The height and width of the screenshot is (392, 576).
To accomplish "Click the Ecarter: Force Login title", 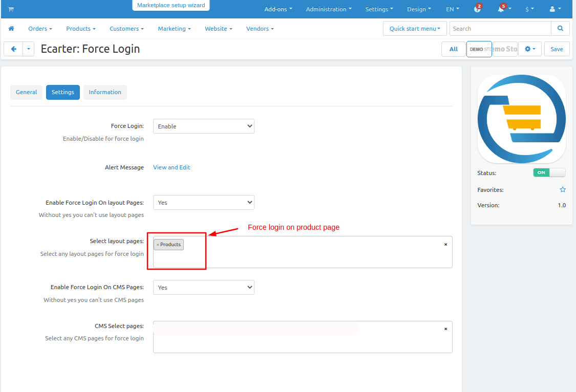I will tap(90, 49).
